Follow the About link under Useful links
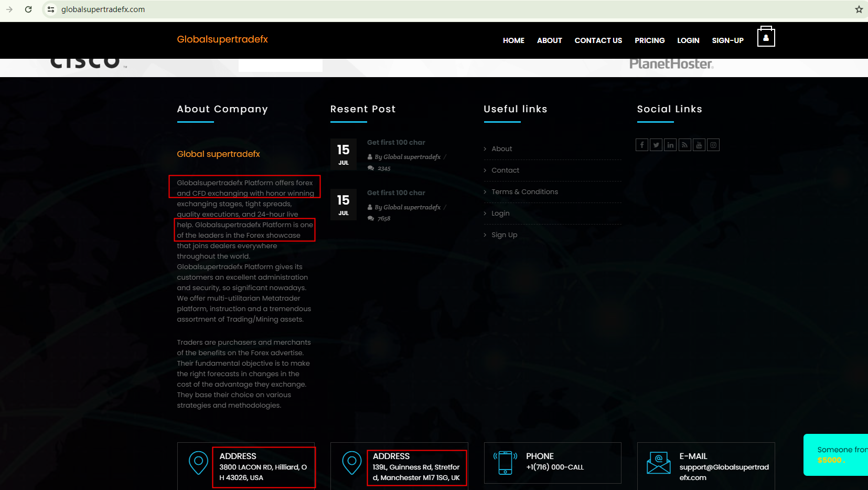 pos(501,149)
